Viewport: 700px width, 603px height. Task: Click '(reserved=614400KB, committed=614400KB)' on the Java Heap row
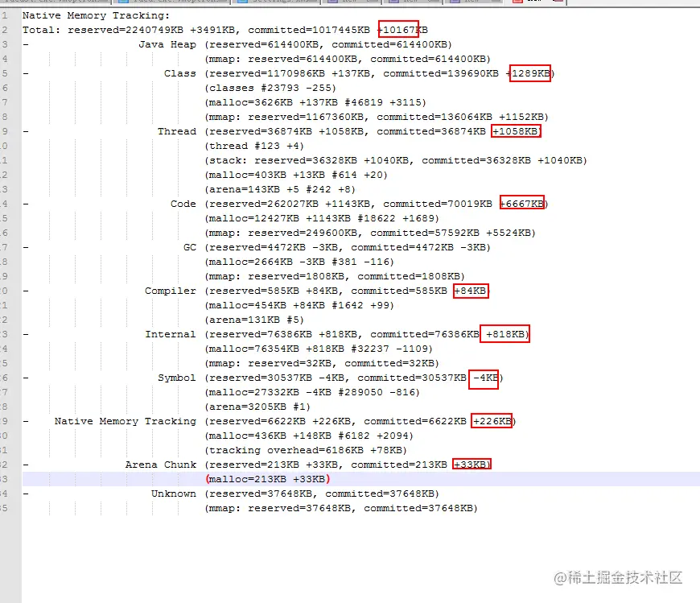[x=328, y=44]
